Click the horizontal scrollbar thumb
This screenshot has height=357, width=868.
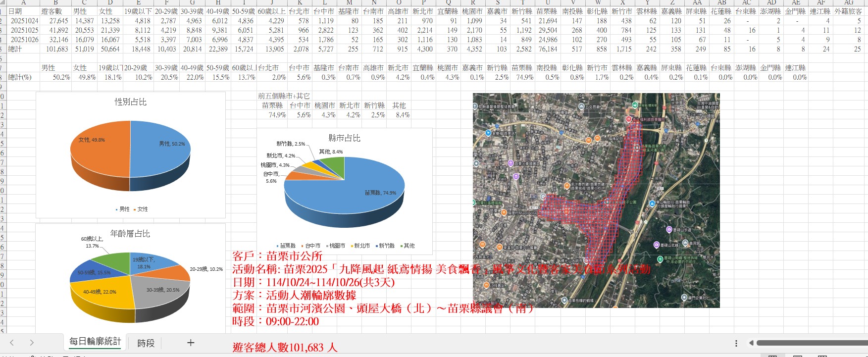(x=812, y=343)
